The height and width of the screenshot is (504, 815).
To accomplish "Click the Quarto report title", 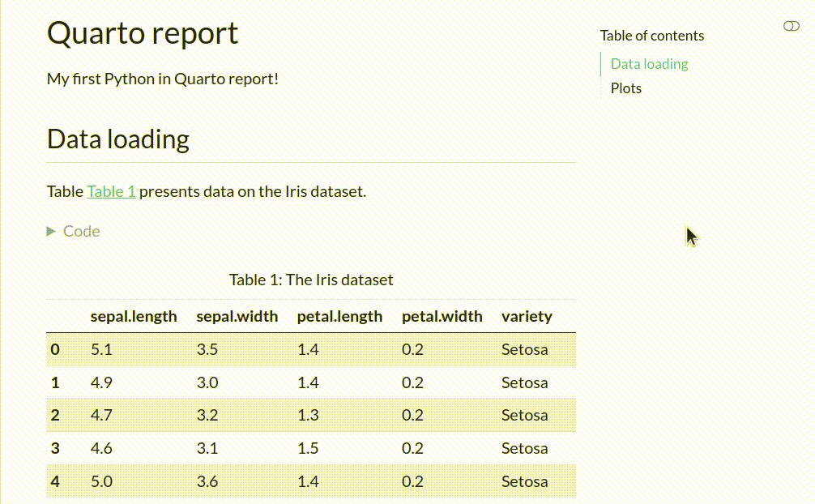I will point(143,33).
